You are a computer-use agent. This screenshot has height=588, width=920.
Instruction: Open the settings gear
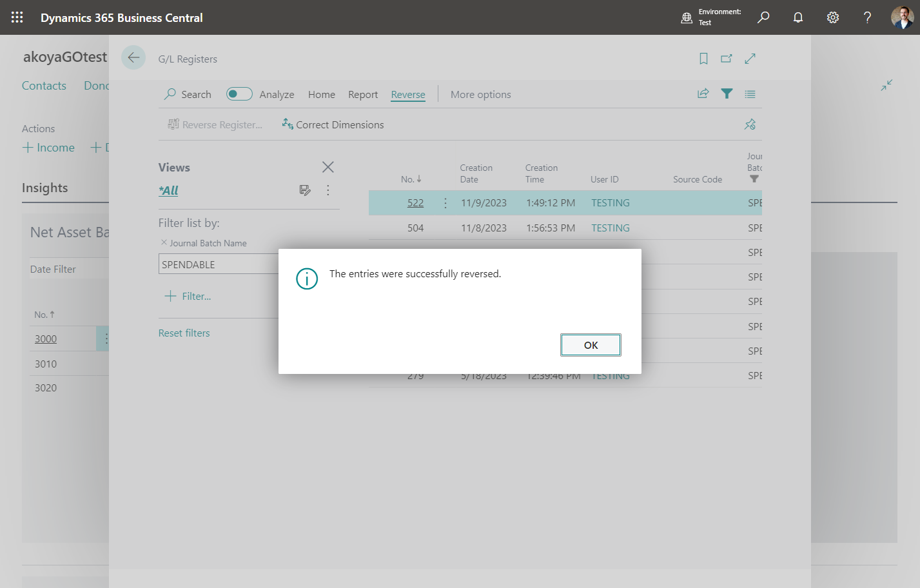click(833, 17)
